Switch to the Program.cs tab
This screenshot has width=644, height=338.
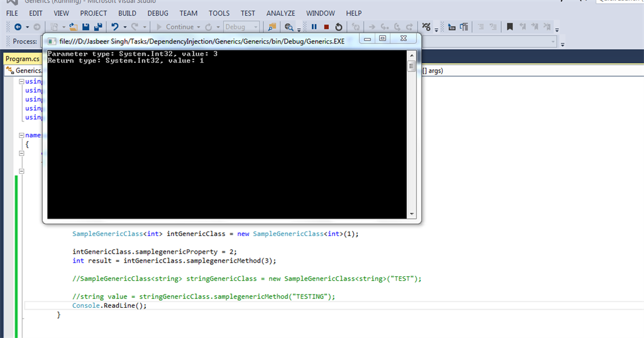pyautogui.click(x=22, y=59)
